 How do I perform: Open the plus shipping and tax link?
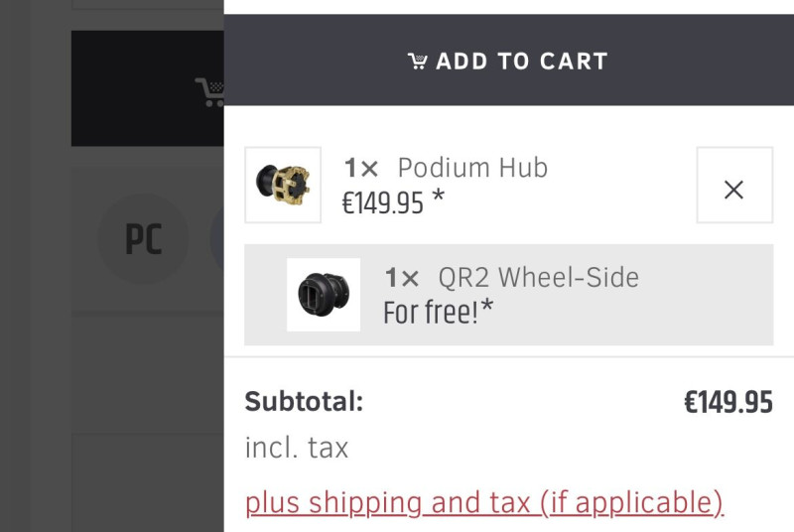[484, 502]
